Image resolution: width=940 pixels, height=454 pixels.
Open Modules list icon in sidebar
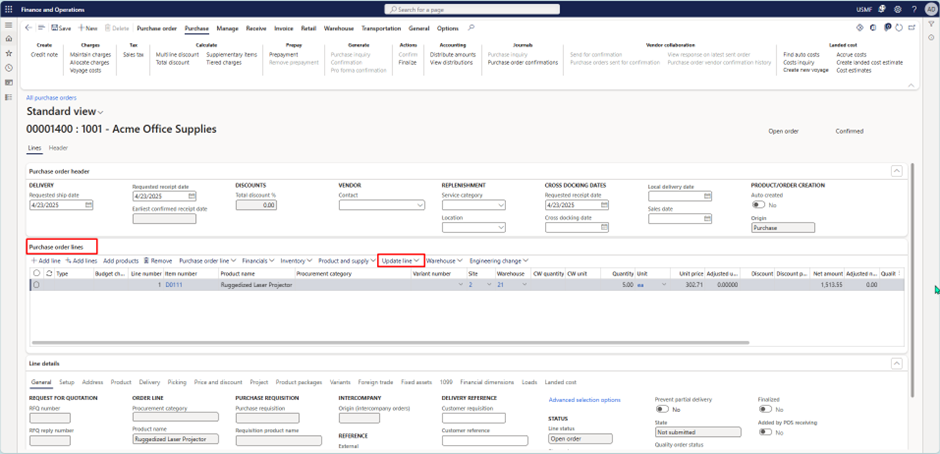[x=8, y=97]
